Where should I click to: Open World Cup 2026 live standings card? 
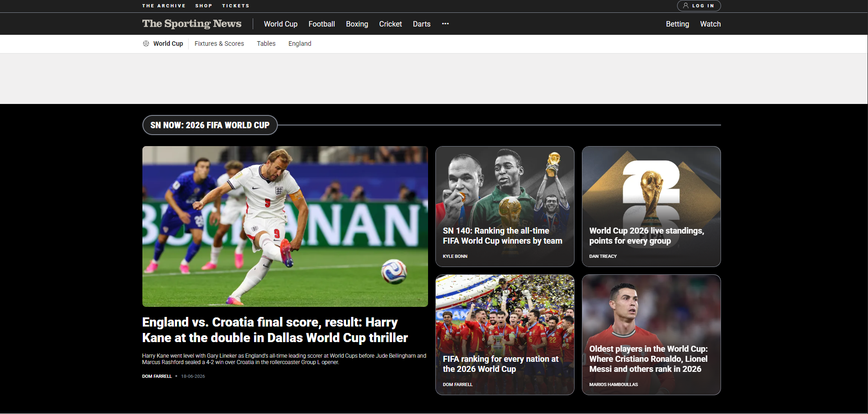point(651,207)
